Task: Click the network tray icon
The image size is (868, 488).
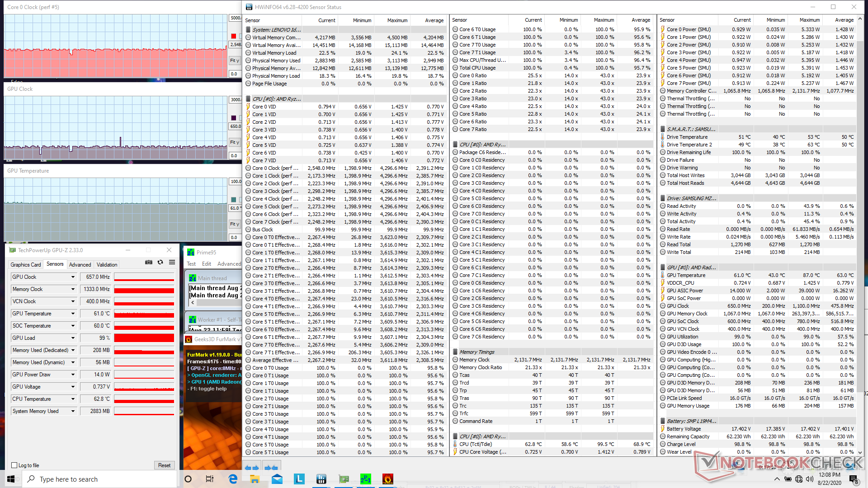Action: [x=799, y=479]
